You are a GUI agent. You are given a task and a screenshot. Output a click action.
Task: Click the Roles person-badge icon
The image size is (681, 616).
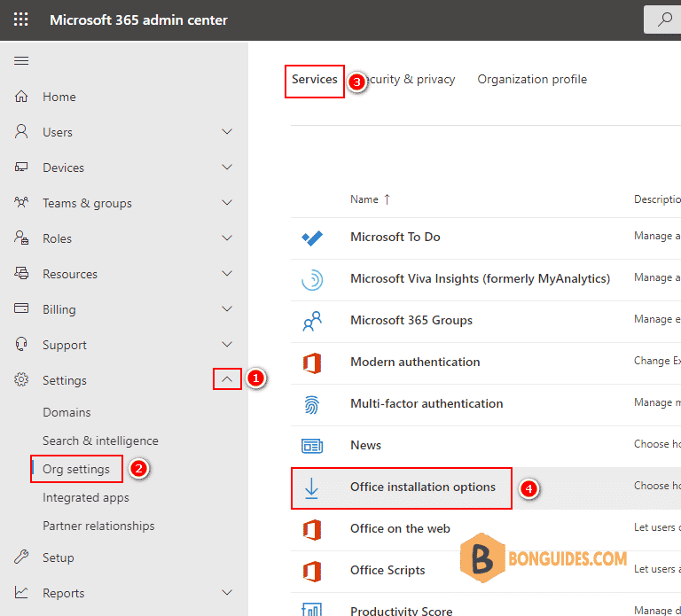click(21, 238)
